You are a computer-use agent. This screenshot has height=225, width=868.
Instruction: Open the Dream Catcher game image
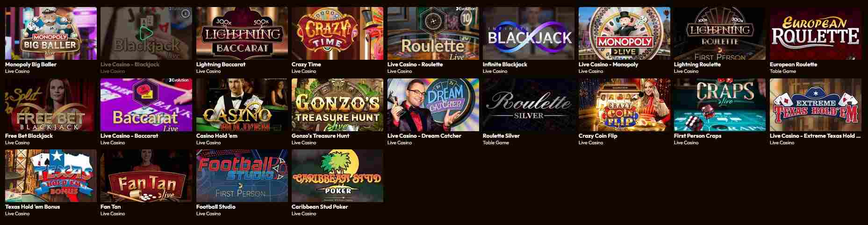pyautogui.click(x=433, y=105)
